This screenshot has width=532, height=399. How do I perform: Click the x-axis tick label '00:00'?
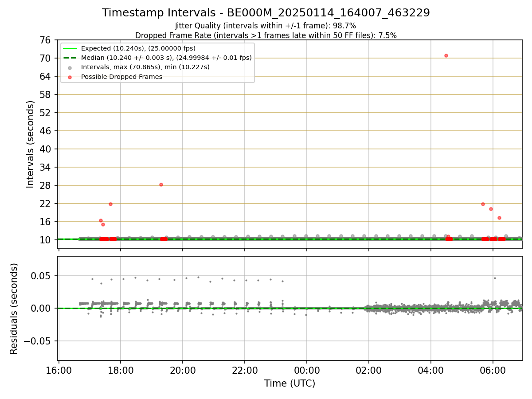[x=307, y=370]
